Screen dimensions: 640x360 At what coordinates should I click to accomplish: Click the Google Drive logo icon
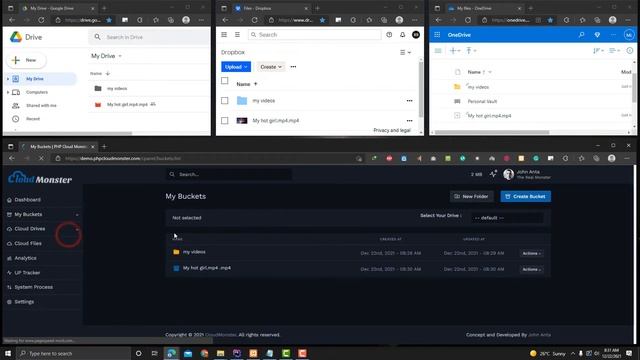point(16,37)
